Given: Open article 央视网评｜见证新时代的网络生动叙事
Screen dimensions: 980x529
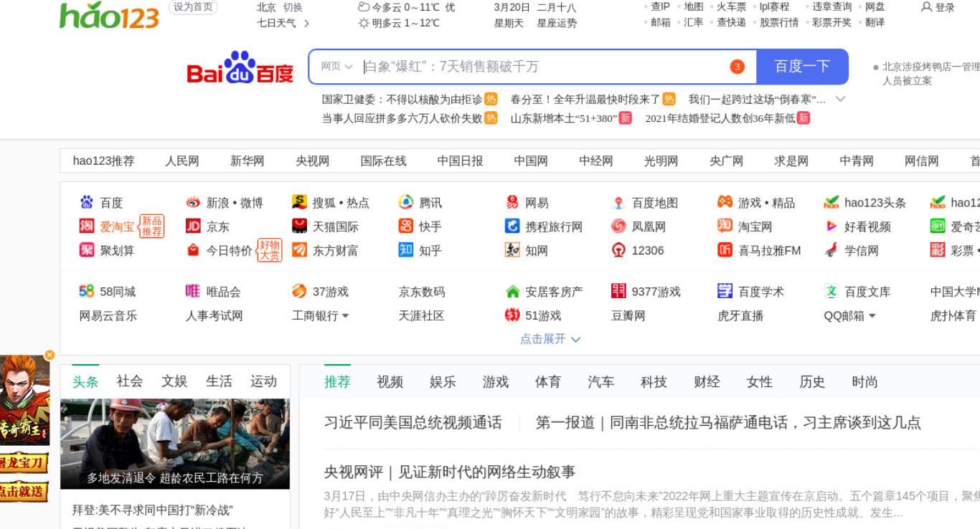Looking at the screenshot, I should point(450,472).
